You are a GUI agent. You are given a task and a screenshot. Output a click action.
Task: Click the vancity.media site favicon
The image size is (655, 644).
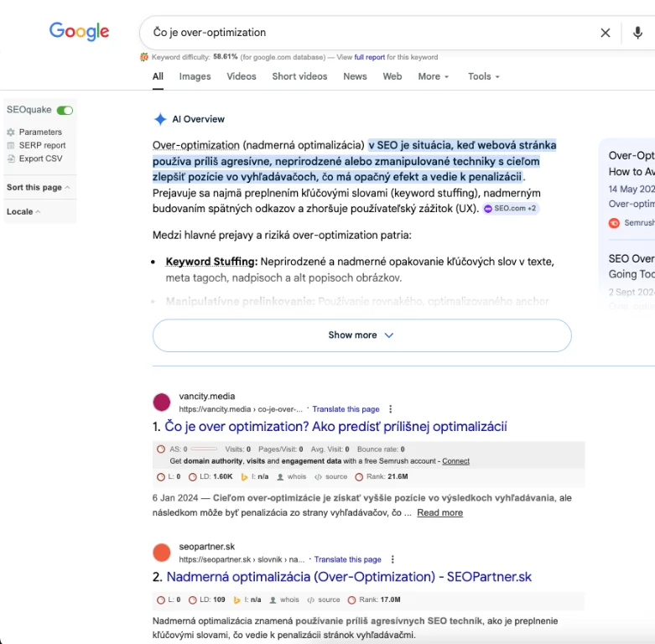[x=162, y=402]
